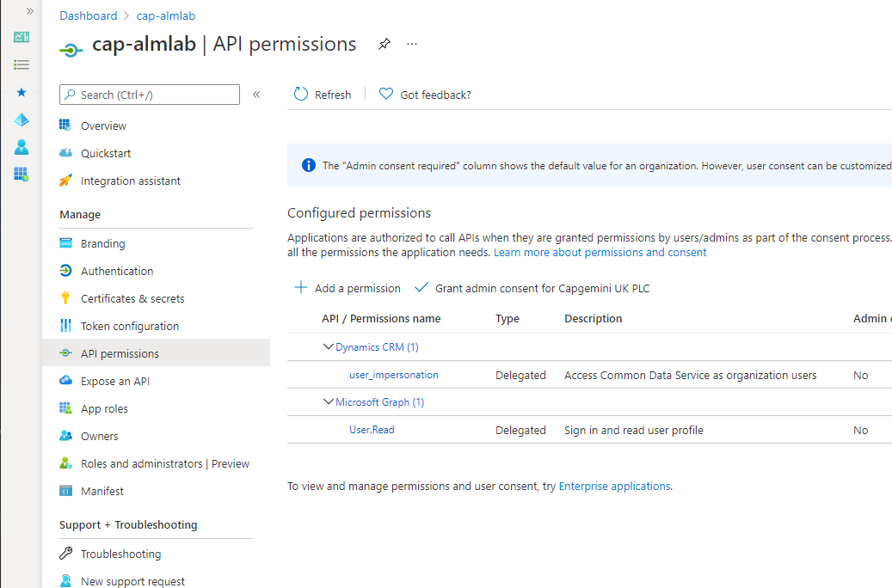Open the favorites star in left rail
The width and height of the screenshot is (892, 588).
point(22,92)
